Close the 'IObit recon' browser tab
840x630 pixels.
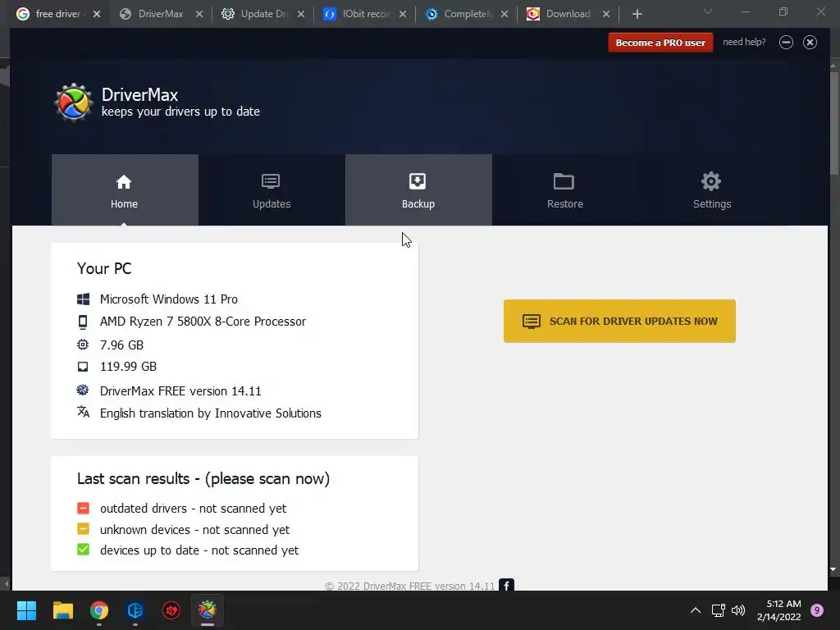click(402, 14)
